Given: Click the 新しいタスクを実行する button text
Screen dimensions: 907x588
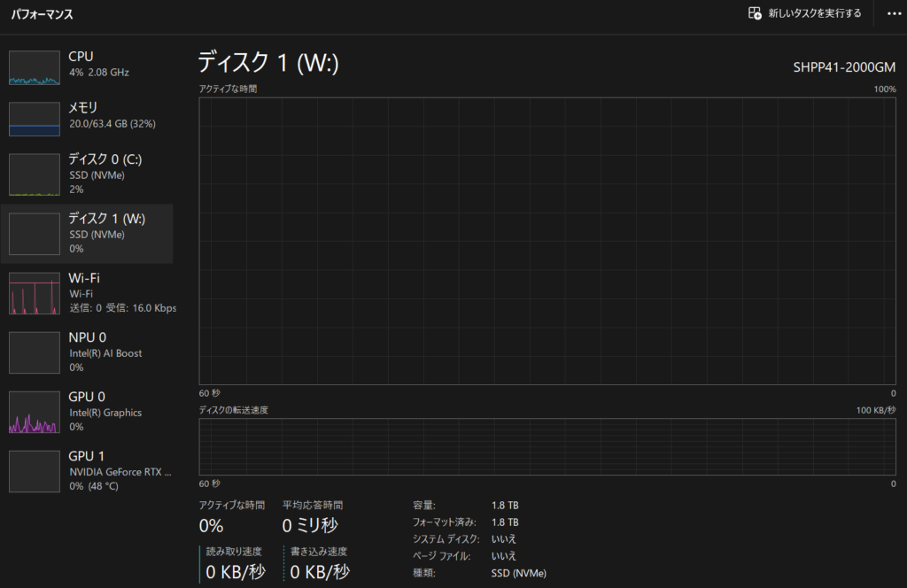Looking at the screenshot, I should [814, 13].
